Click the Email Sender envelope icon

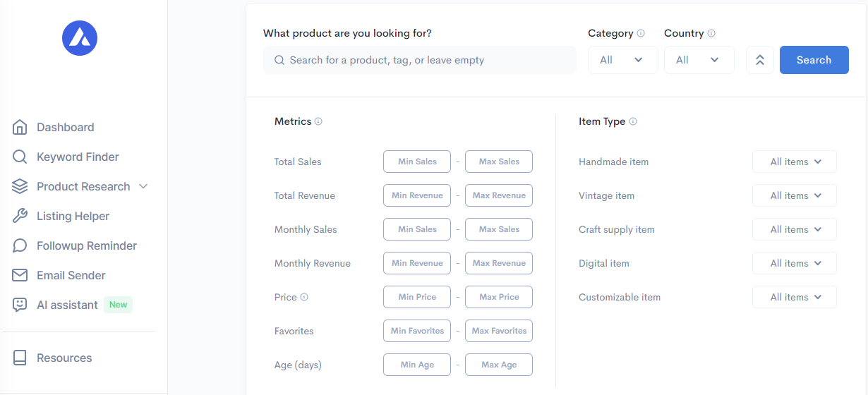tap(20, 276)
